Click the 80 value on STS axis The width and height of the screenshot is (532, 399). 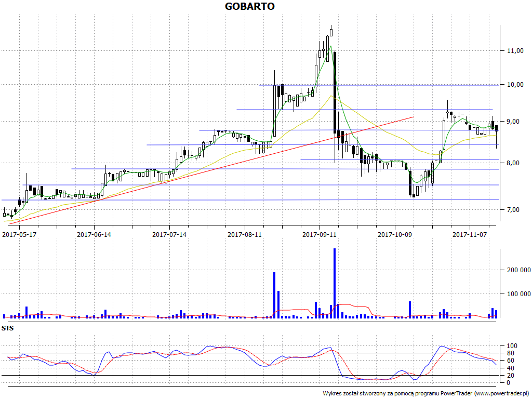coord(510,353)
